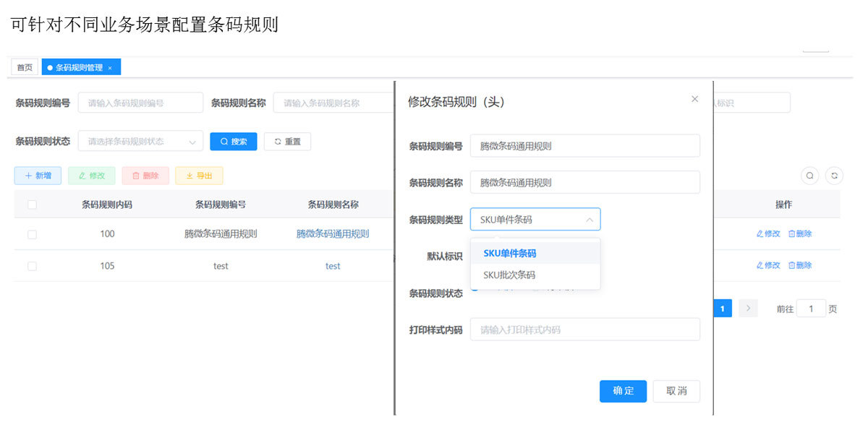868x430 pixels.
Task: Check the checkbox for row 105
Action: pos(32,266)
